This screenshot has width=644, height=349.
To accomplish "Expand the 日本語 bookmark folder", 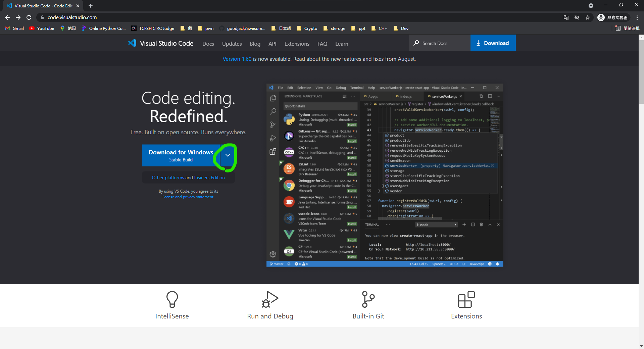I will [281, 29].
